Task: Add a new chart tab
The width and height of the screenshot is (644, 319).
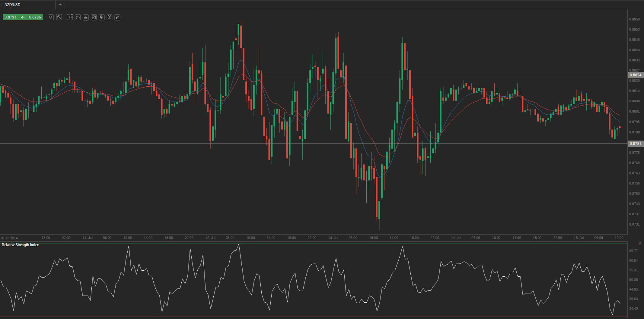Action: coord(60,5)
